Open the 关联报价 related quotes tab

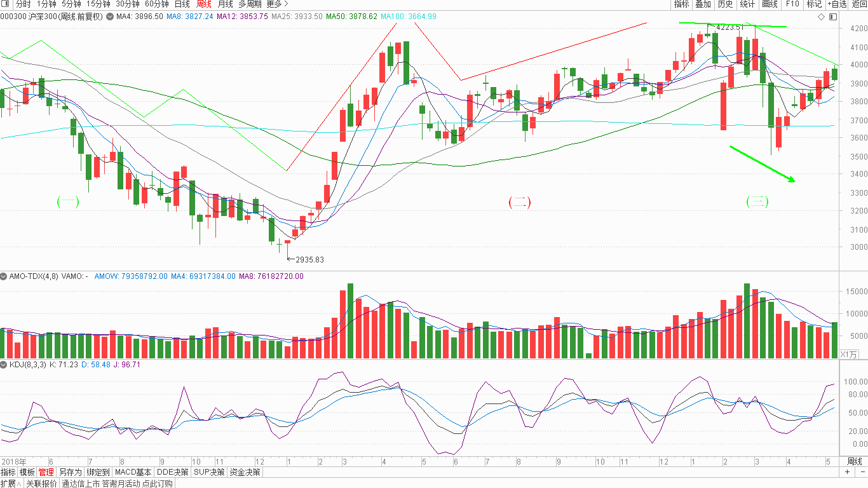click(42, 484)
